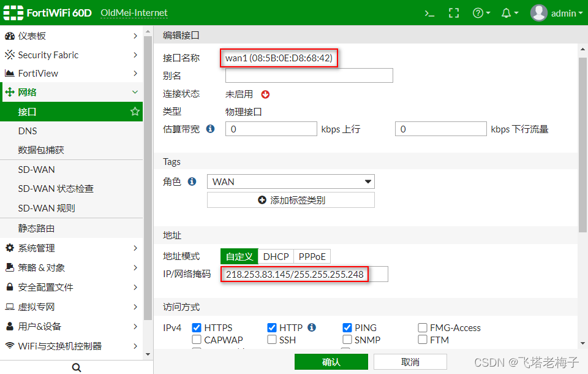Toggle fullscreen mode icon
Screen dimensions: 588x374
pyautogui.click(x=454, y=13)
